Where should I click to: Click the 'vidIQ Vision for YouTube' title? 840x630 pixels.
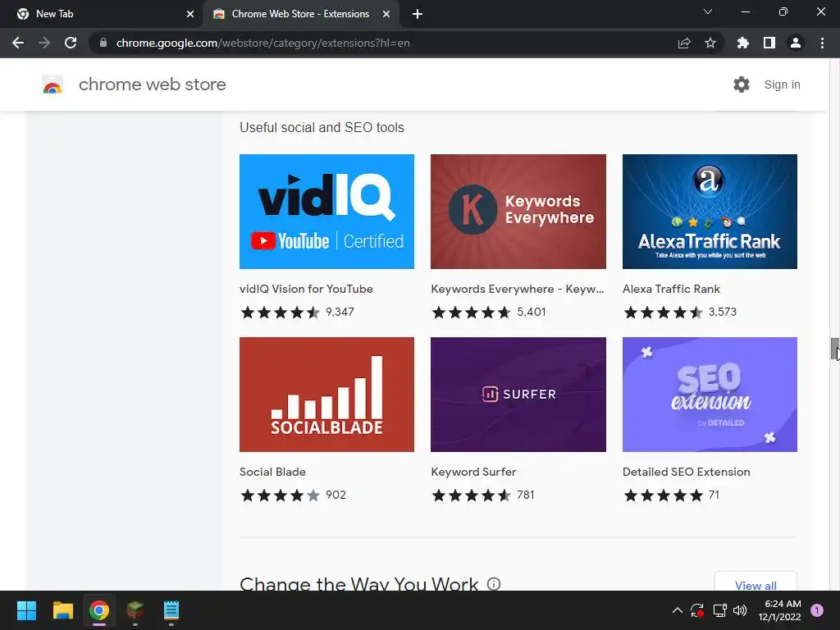coord(307,289)
